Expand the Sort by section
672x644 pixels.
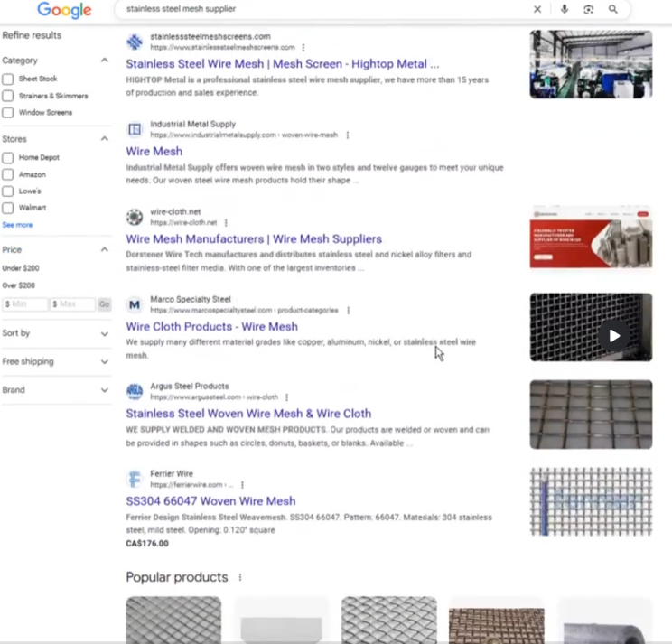(104, 333)
